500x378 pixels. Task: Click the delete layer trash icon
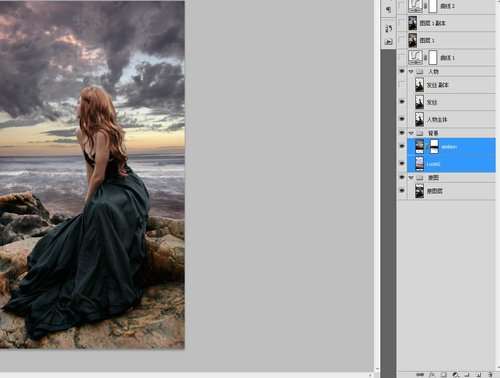[490, 375]
